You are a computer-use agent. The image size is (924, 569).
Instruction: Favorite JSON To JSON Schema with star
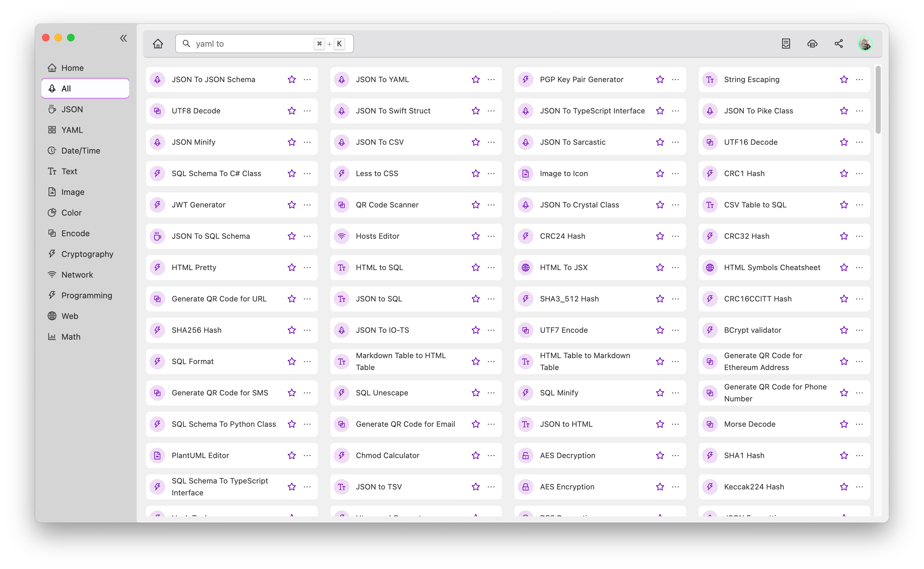[x=292, y=79]
